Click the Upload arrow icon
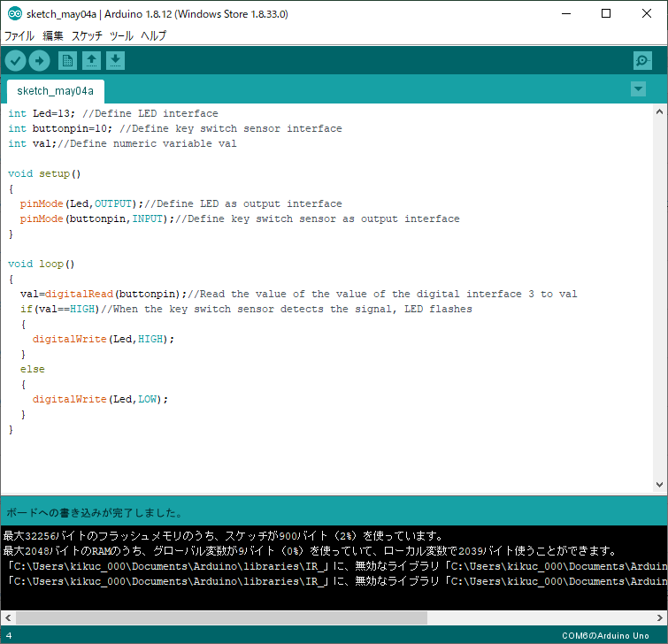 click(x=40, y=60)
